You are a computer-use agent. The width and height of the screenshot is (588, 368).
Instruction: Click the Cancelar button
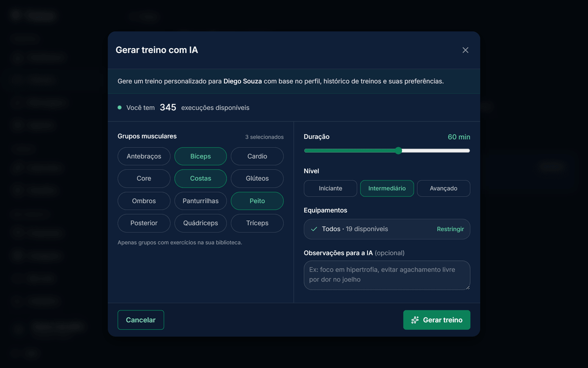(141, 320)
